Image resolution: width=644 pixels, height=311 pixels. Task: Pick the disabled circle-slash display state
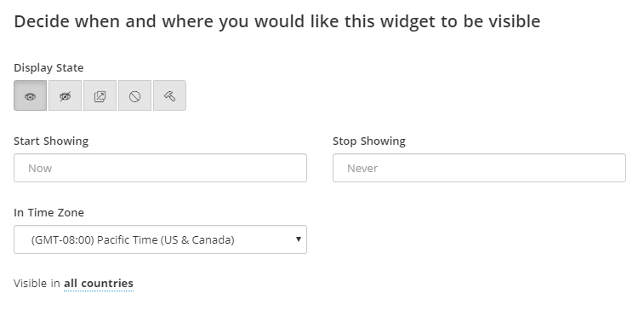coord(134,95)
